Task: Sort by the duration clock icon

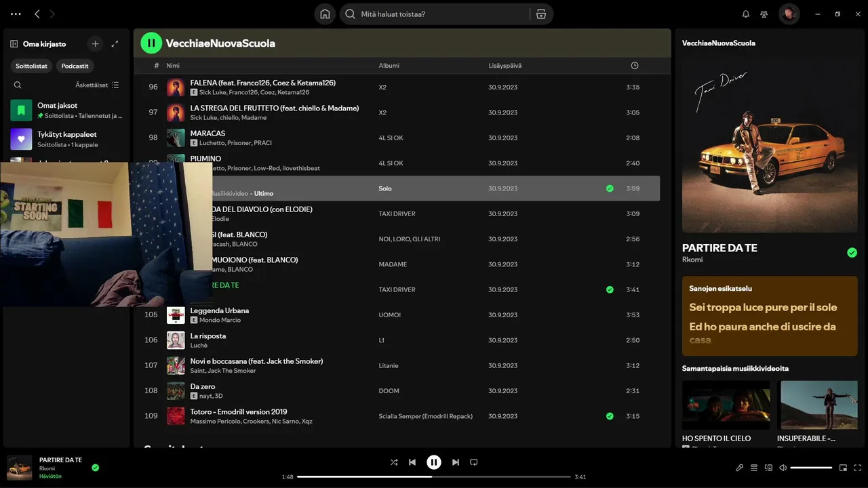Action: pos(634,66)
